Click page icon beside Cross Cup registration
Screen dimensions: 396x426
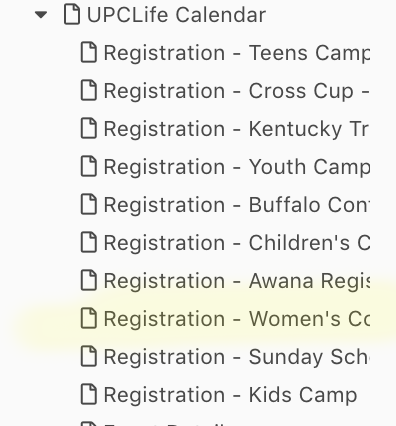click(x=89, y=91)
